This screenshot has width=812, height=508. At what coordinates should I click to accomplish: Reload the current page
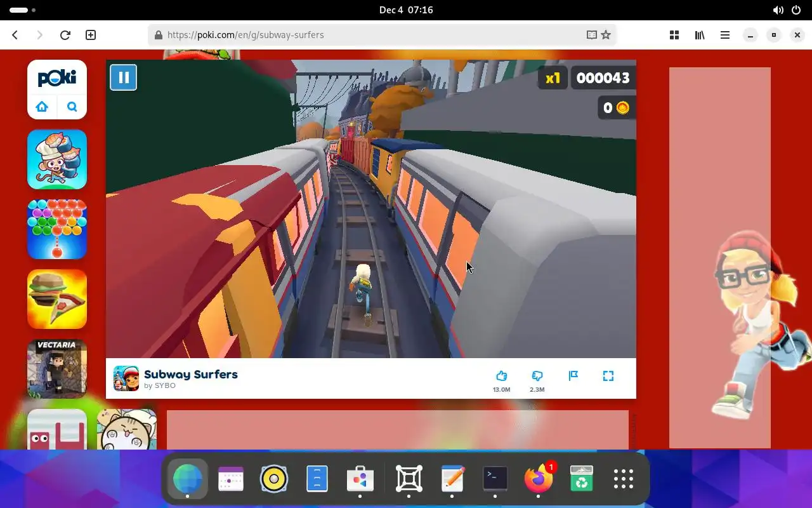coord(65,35)
